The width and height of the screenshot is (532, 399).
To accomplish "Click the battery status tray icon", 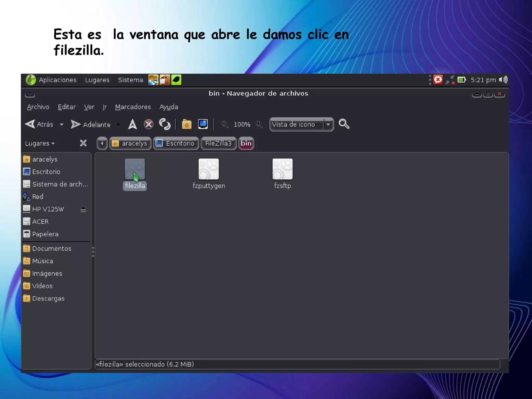I will [462, 80].
